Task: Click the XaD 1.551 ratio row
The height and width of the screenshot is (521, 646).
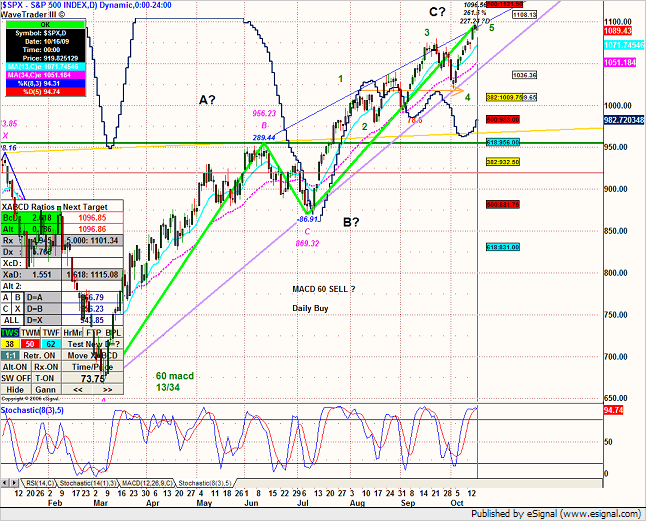Action: [x=31, y=275]
